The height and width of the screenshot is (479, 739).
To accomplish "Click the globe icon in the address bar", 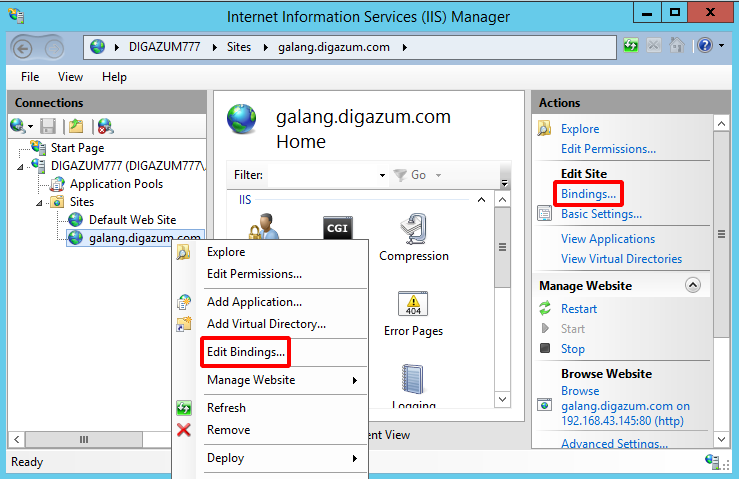I will coord(98,47).
